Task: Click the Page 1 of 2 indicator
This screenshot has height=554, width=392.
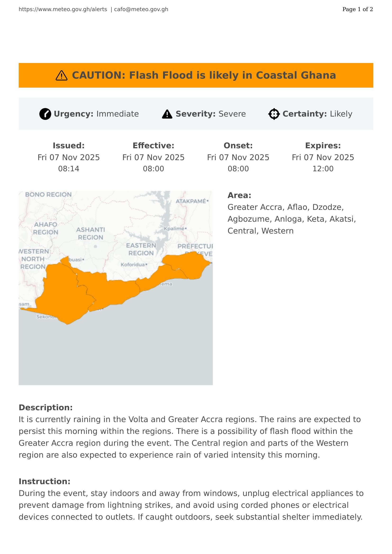Action: pyautogui.click(x=357, y=9)
